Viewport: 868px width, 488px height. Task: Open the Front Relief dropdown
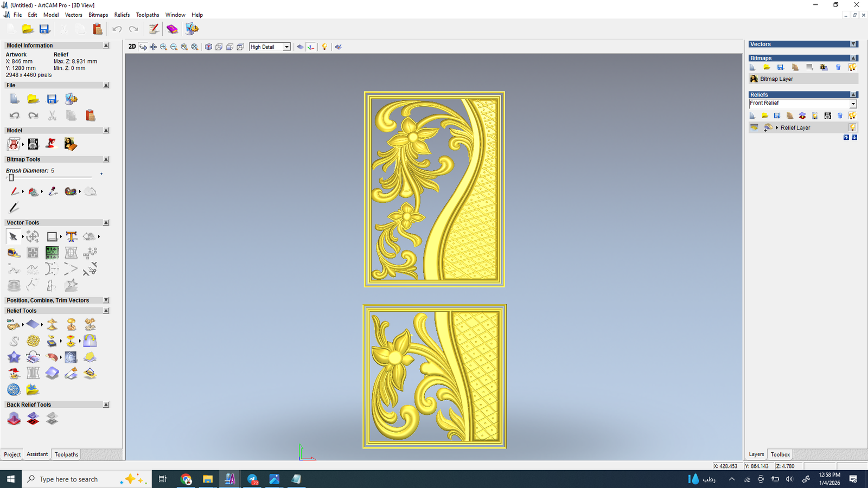click(853, 104)
